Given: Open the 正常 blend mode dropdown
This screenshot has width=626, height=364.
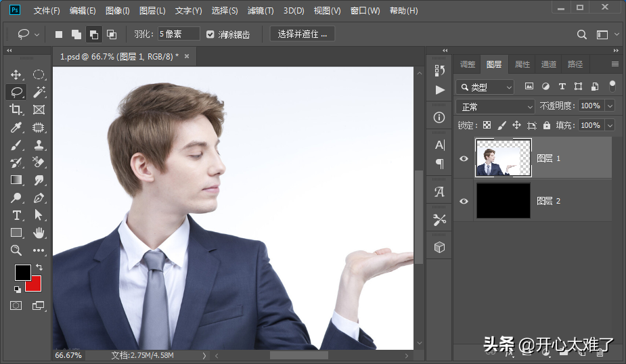Looking at the screenshot, I should point(495,107).
